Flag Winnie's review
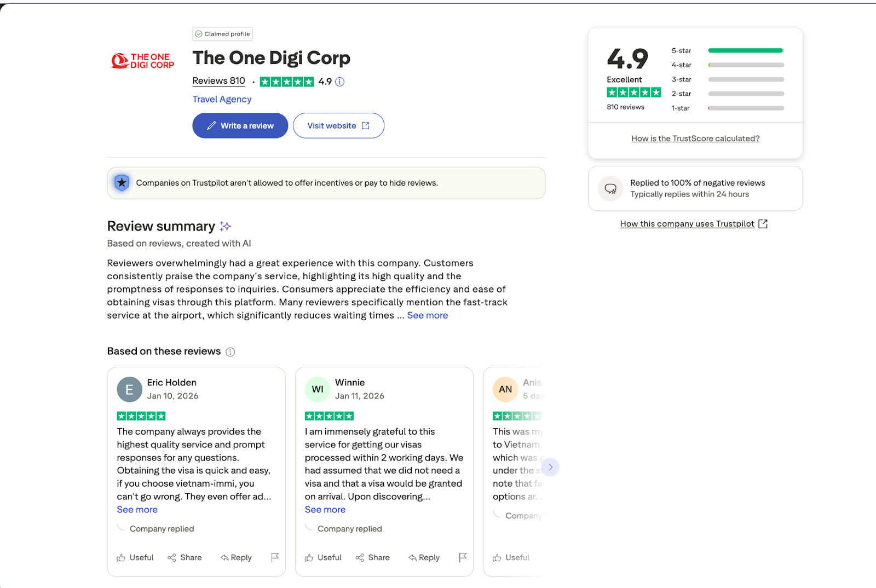 click(x=463, y=557)
